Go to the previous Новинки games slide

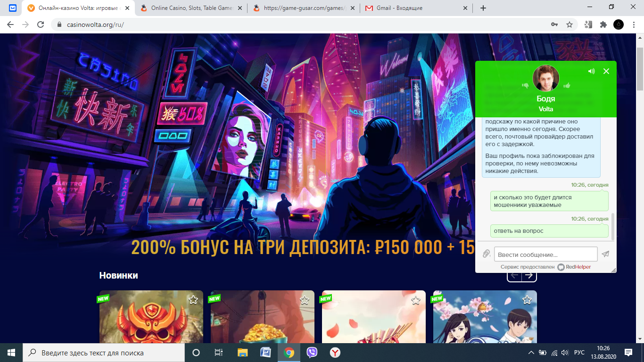514,275
